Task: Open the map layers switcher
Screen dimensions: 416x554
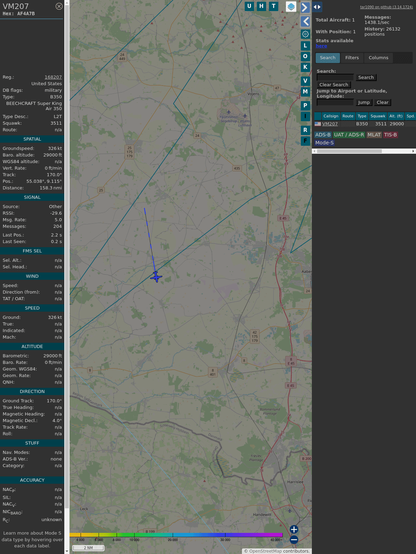Action: [x=291, y=6]
